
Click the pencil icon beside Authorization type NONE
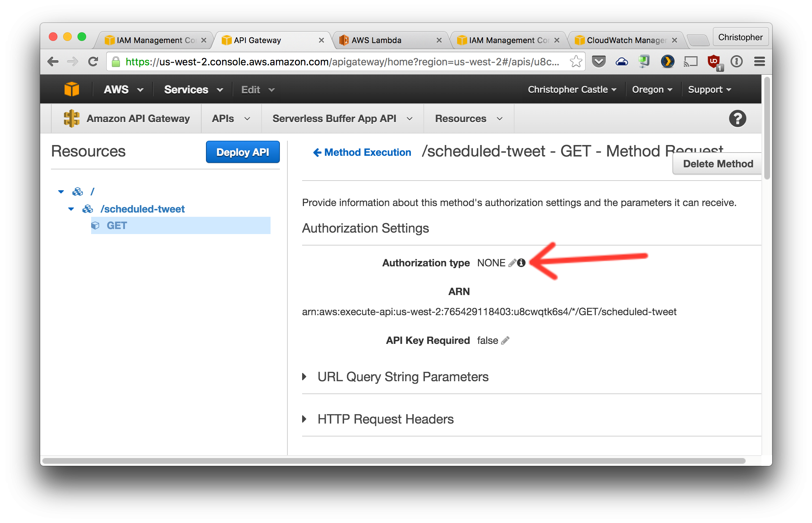(x=512, y=263)
